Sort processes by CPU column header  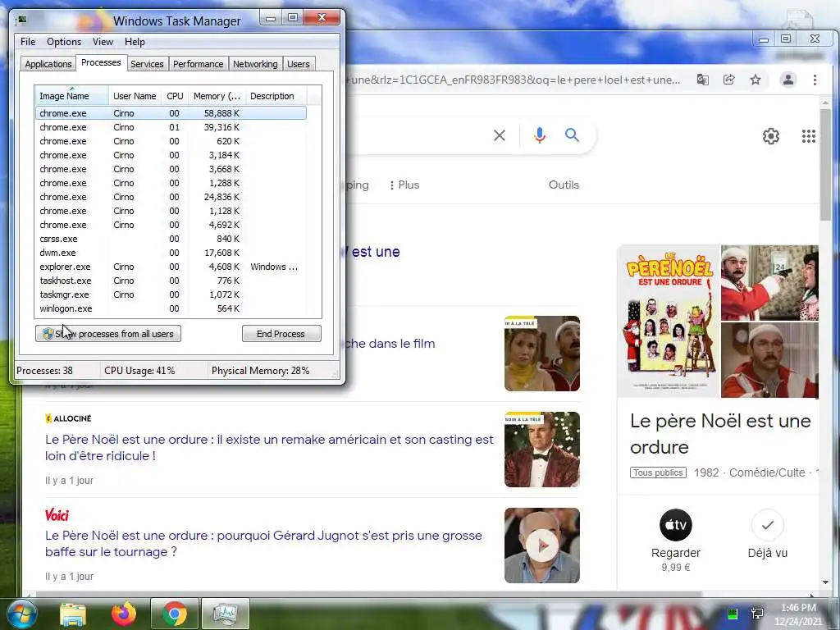click(x=175, y=96)
